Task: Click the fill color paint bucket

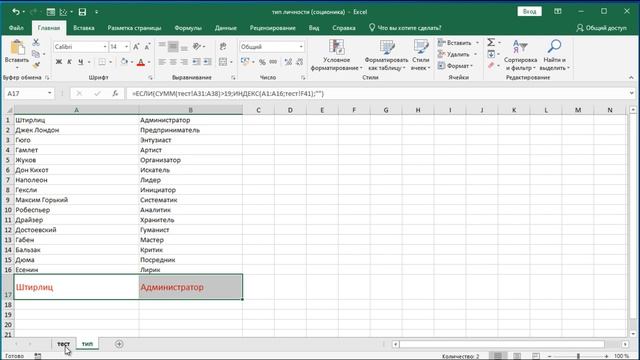Action: pyautogui.click(x=124, y=62)
